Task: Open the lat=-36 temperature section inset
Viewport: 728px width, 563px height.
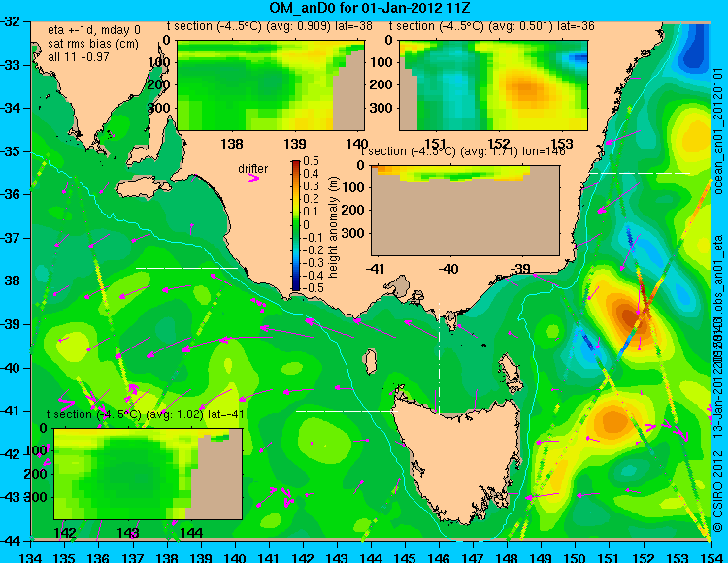Action: (493, 85)
